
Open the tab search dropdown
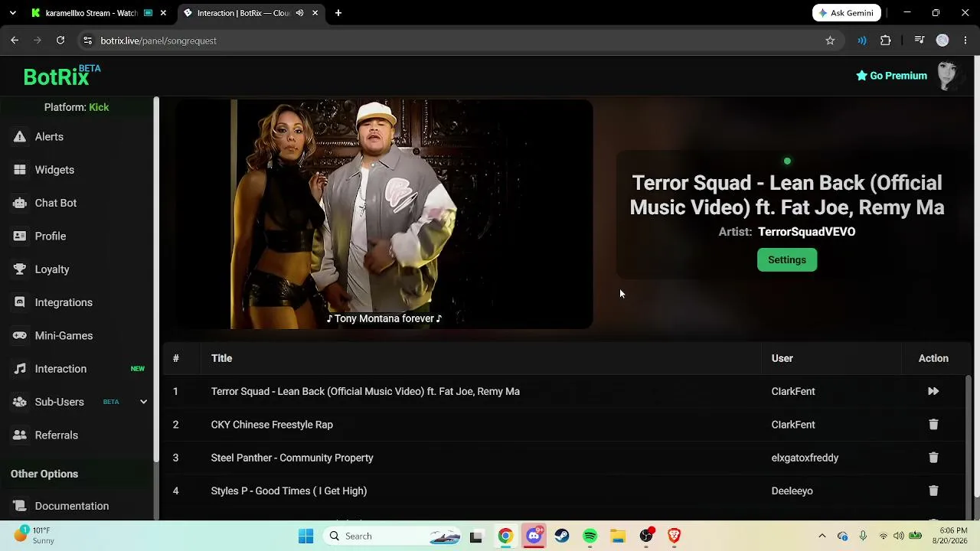point(12,13)
